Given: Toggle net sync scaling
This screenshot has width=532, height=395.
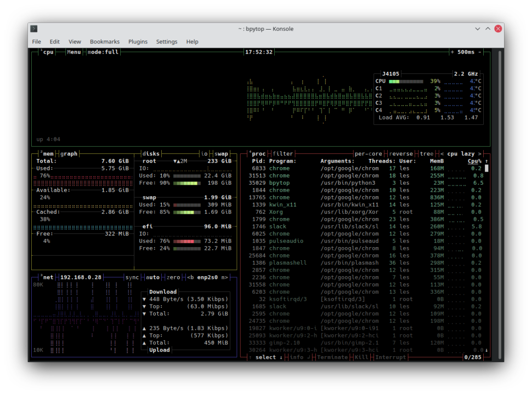Looking at the screenshot, I should click(132, 277).
